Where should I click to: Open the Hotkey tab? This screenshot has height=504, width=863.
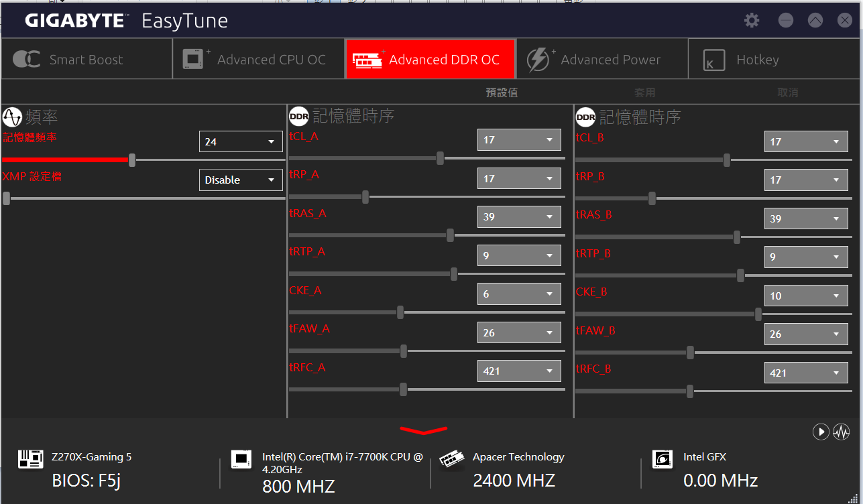775,59
